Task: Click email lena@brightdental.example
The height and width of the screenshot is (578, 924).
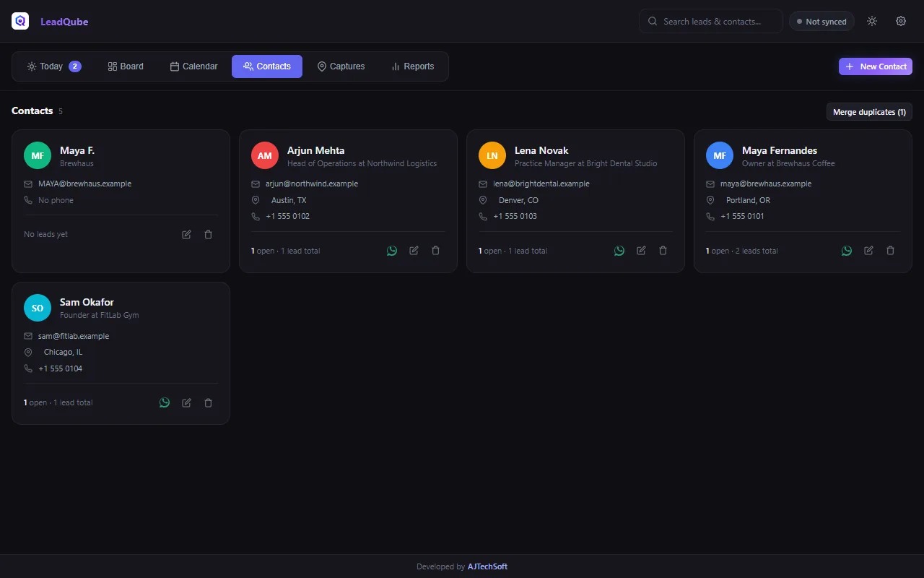Action: (x=541, y=184)
